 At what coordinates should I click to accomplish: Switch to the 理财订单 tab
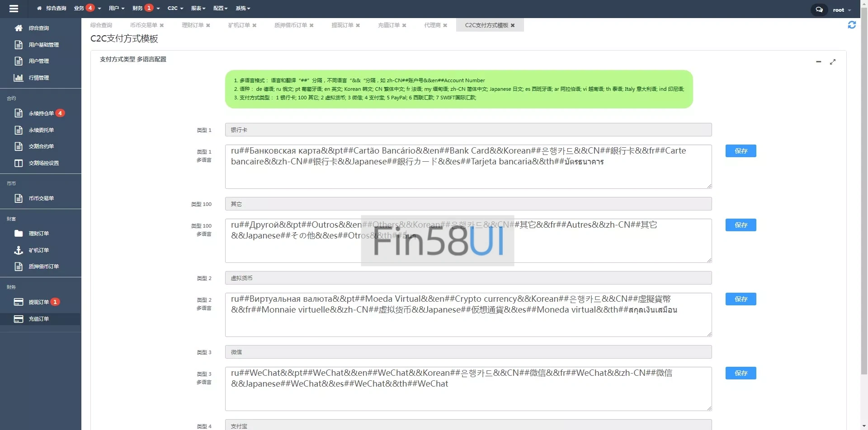tap(193, 25)
